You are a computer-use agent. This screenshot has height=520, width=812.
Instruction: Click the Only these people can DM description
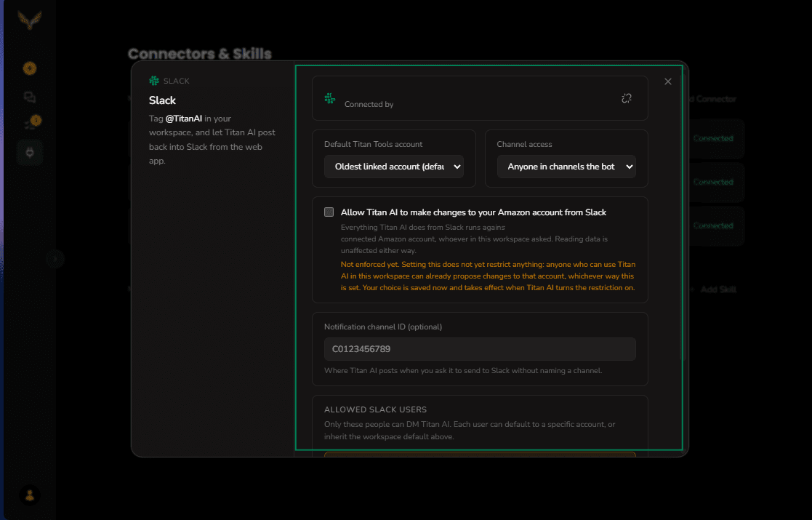click(x=470, y=431)
